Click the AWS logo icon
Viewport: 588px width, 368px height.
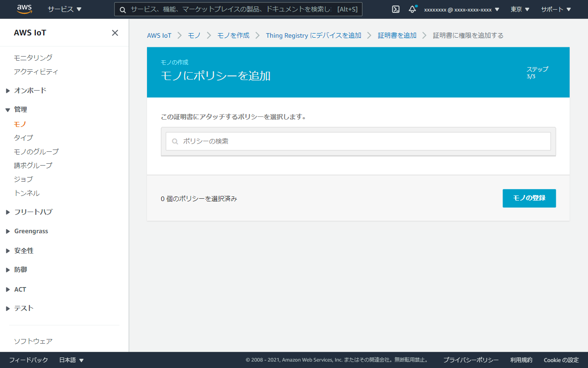click(24, 9)
